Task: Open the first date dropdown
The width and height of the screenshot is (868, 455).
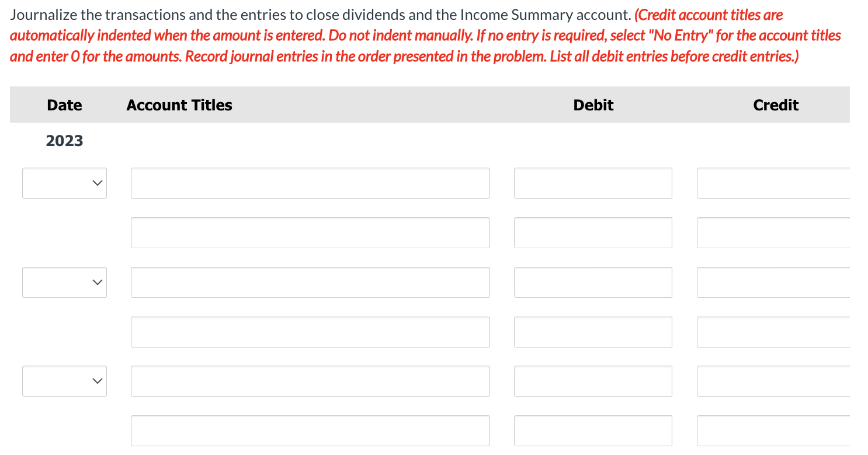Action: coord(64,183)
